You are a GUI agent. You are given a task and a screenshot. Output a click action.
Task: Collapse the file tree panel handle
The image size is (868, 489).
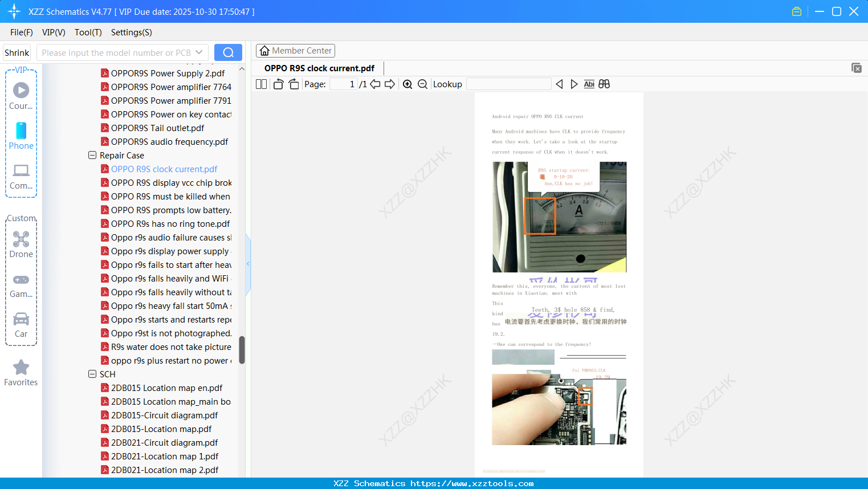248,264
